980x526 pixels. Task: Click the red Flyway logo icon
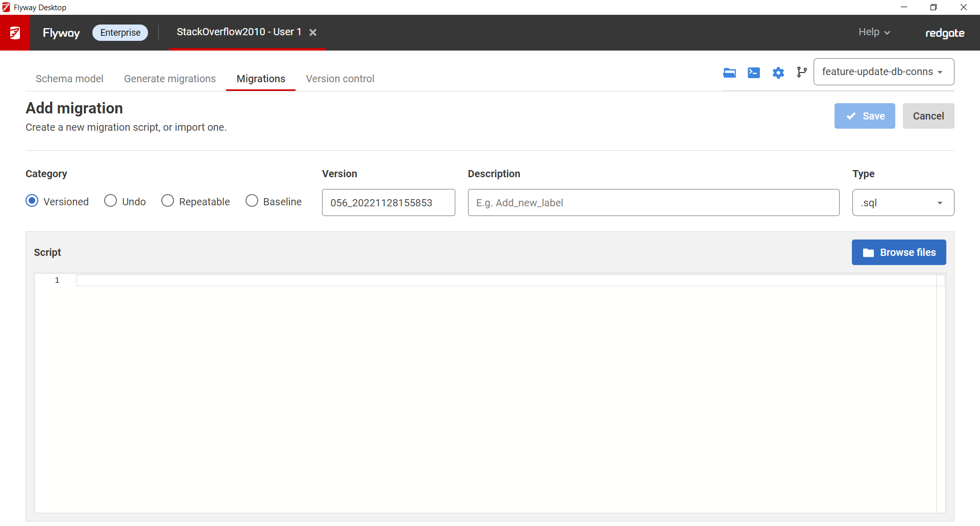pos(15,33)
